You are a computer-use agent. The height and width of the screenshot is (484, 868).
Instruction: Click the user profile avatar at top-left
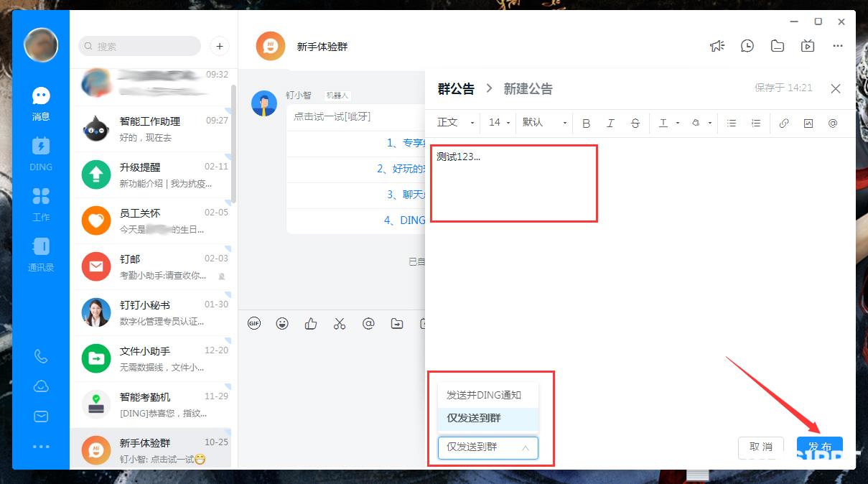pos(41,45)
